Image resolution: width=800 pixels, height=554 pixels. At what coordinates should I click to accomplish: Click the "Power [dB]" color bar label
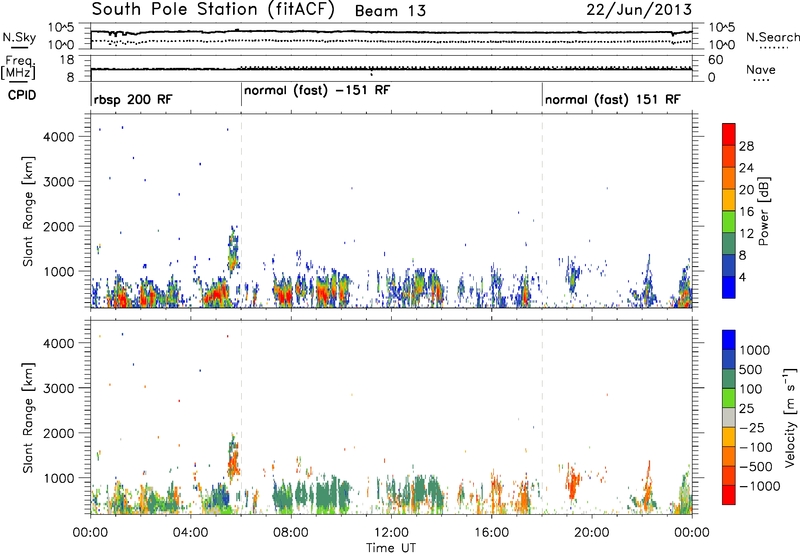tap(763, 211)
